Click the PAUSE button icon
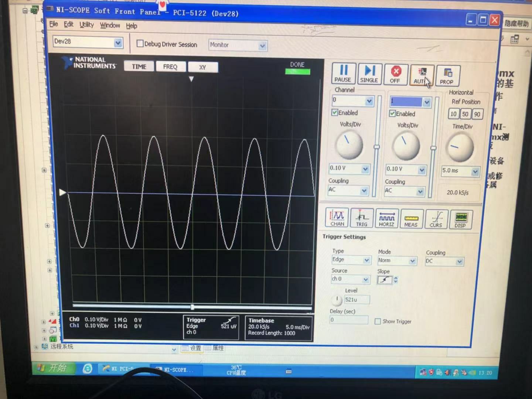Image resolution: width=532 pixels, height=399 pixels. (343, 74)
